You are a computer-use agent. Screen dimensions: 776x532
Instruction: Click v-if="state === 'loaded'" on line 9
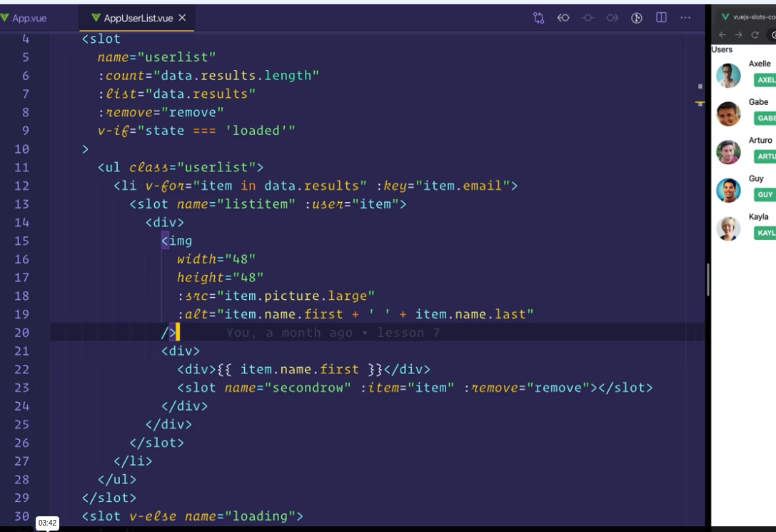pyautogui.click(x=196, y=131)
